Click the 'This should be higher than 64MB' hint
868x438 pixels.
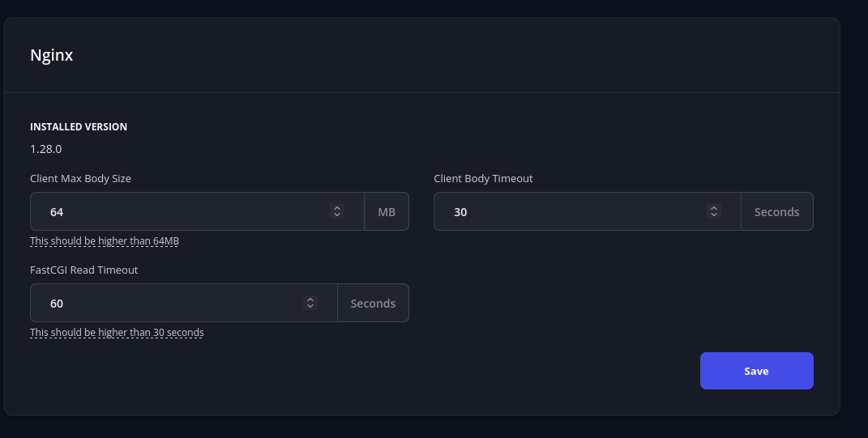[105, 241]
